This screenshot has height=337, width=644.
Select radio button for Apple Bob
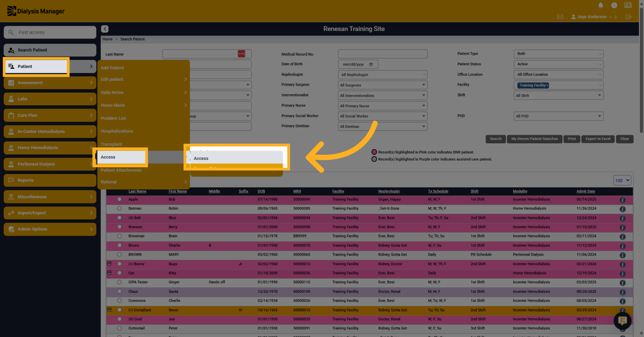coord(119,199)
